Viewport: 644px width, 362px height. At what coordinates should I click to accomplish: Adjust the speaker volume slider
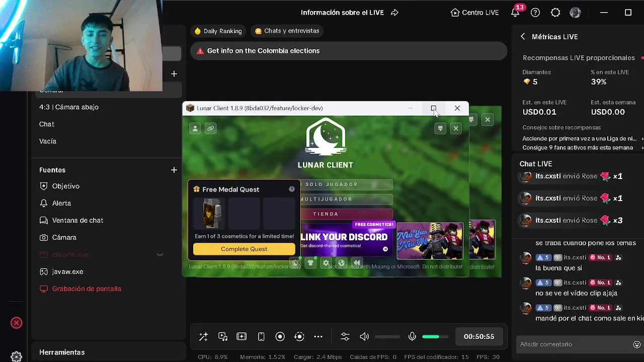[x=387, y=337]
